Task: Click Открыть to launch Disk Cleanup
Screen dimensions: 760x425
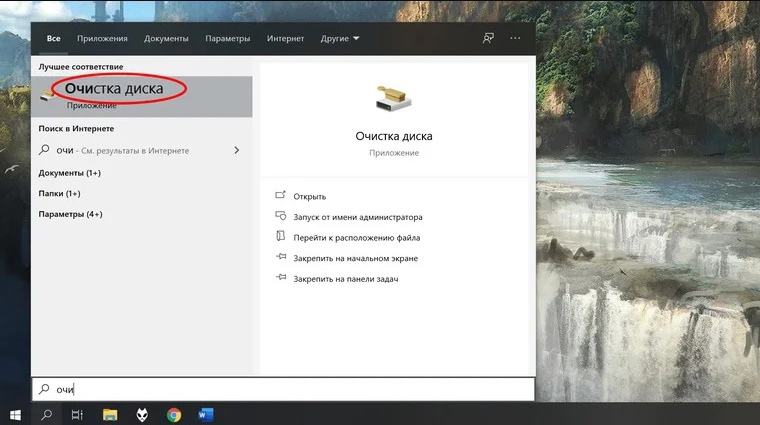Action: (x=310, y=196)
